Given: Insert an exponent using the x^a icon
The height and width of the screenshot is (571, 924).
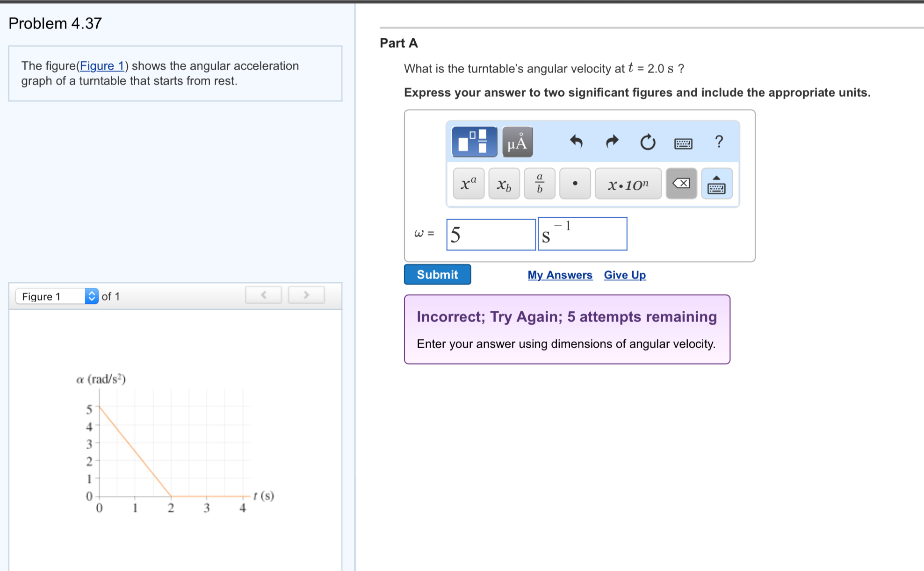Looking at the screenshot, I should click(468, 183).
